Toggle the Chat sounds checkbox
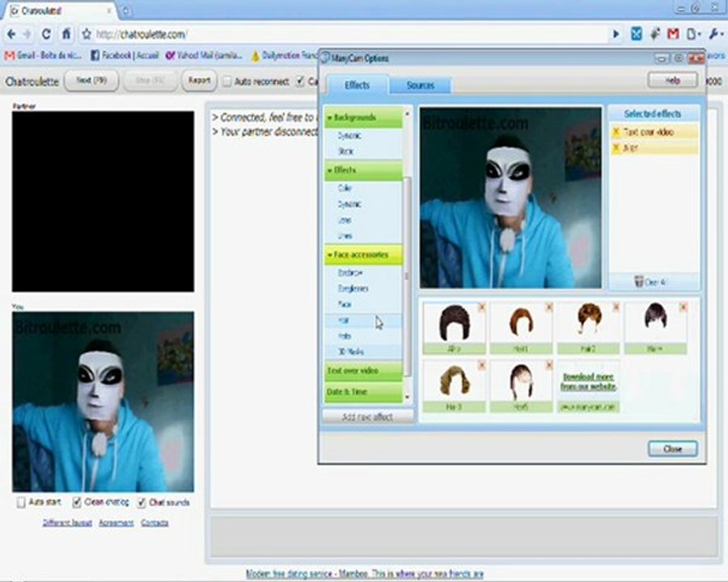Screen dimensions: 728x582 click(141, 502)
